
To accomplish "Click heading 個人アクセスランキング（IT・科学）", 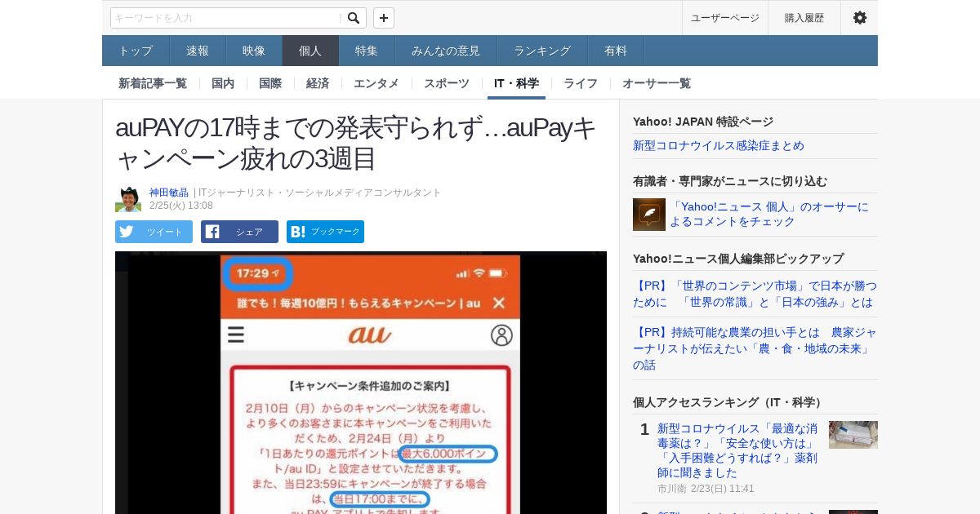I will 729,402.
